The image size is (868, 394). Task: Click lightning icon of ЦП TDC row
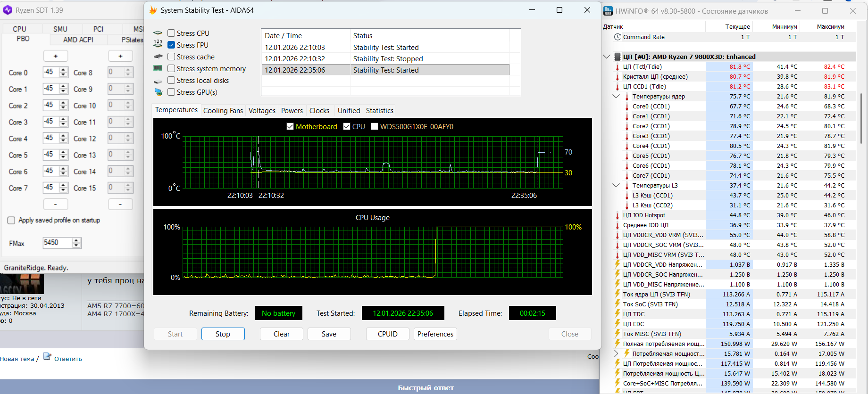coord(618,314)
